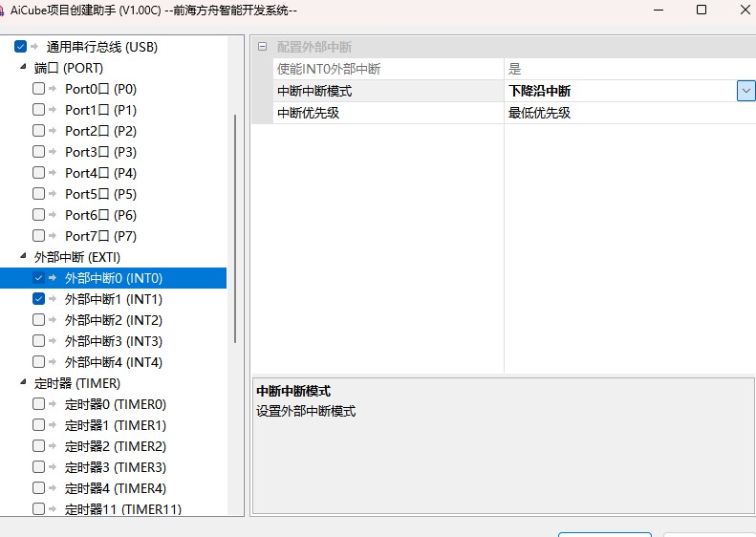The height and width of the screenshot is (537, 756).
Task: Toggle the Port4口 (P4) checkbox
Action: [x=38, y=173]
